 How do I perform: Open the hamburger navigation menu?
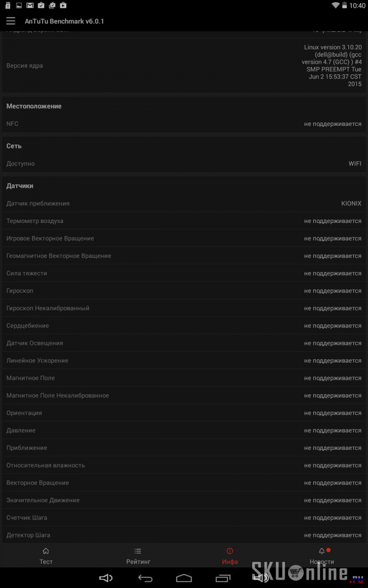[x=11, y=21]
